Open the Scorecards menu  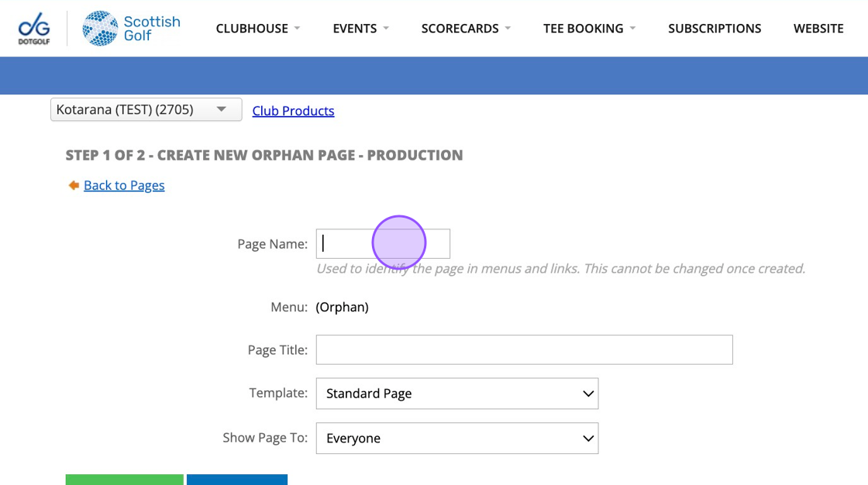(460, 29)
